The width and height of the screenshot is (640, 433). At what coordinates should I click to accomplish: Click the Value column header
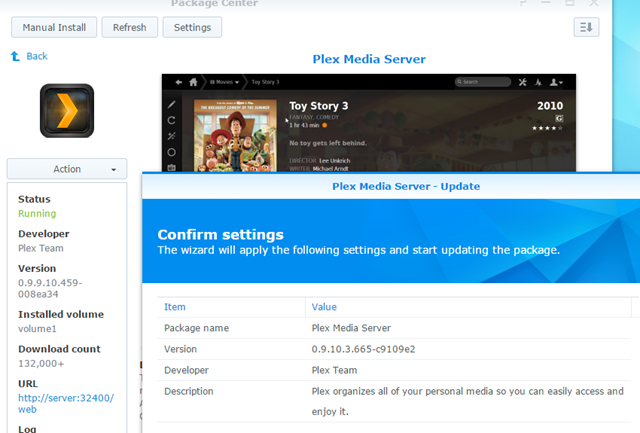tap(324, 307)
